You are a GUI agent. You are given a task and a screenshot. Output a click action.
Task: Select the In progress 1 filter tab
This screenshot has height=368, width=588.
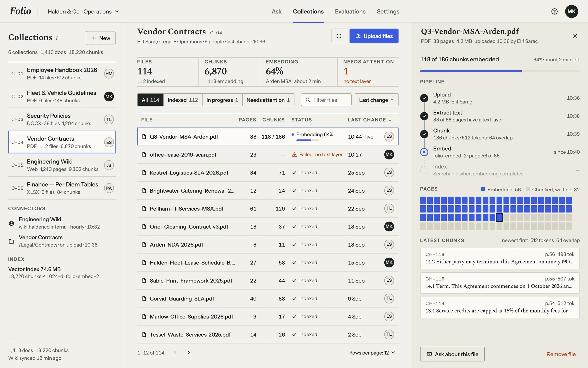222,100
